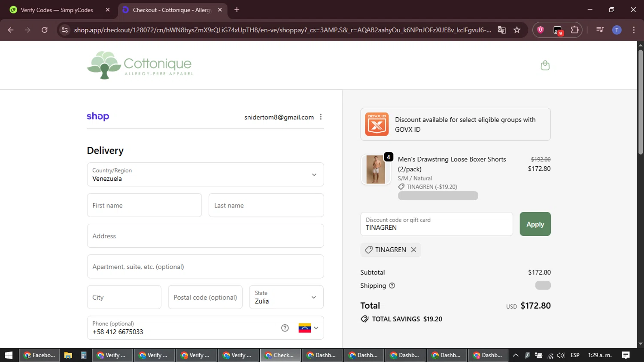644x362 pixels.
Task: Apply the discount code
Action: [x=535, y=224]
